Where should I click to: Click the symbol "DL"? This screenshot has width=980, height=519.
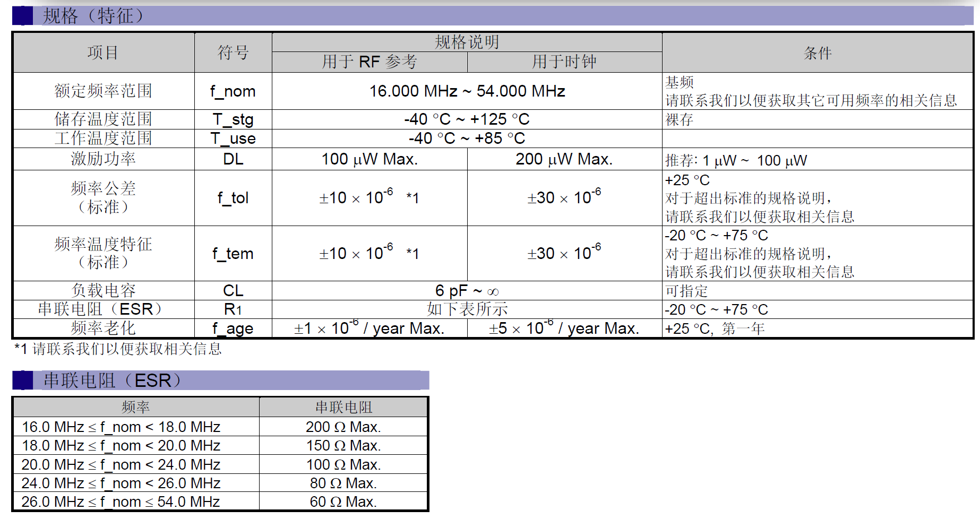point(233,159)
